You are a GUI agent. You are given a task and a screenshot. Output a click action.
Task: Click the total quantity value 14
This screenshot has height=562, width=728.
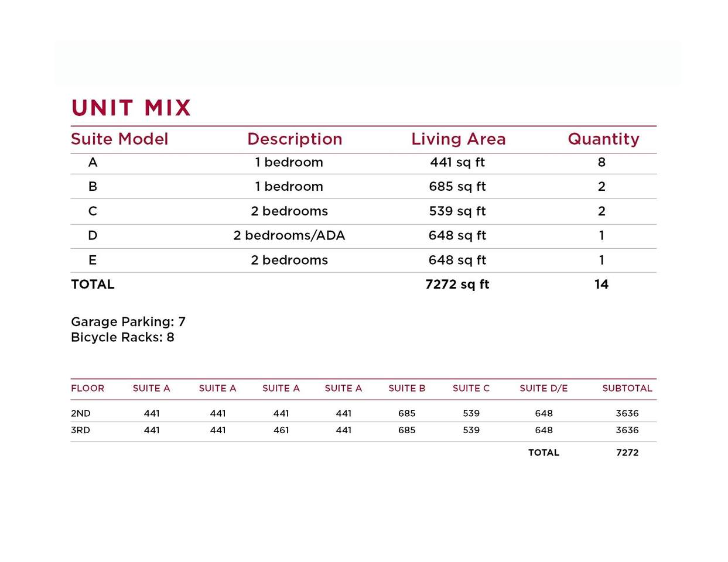click(601, 285)
